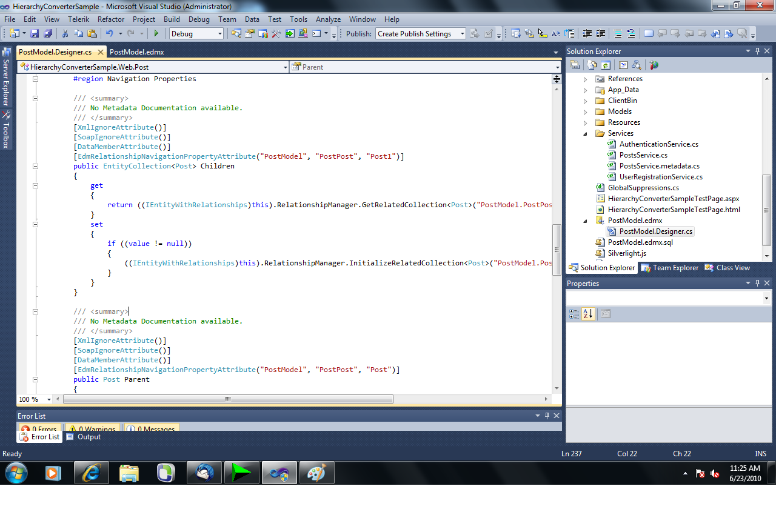This screenshot has height=532, width=776.
Task: Toggle a bookmark with the bookmark icon
Action: (x=649, y=33)
